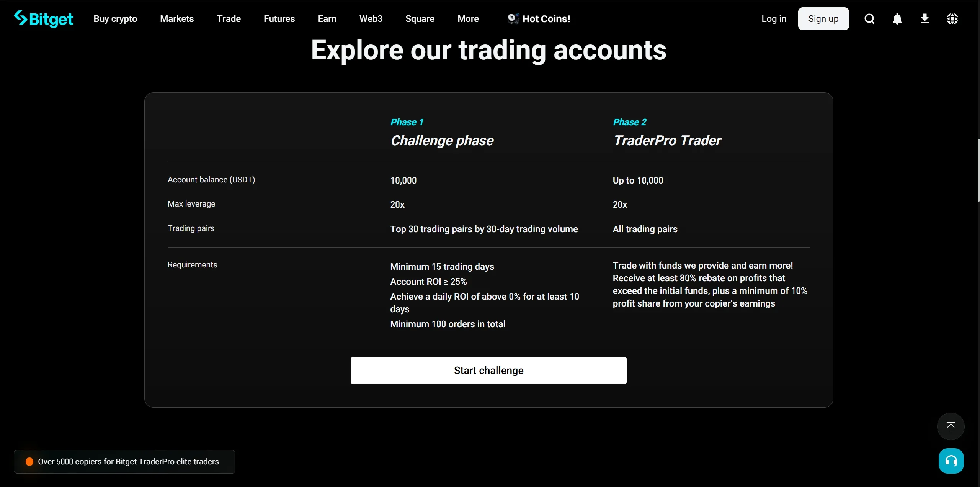
Task: Open the Earn menu
Action: tap(327, 19)
